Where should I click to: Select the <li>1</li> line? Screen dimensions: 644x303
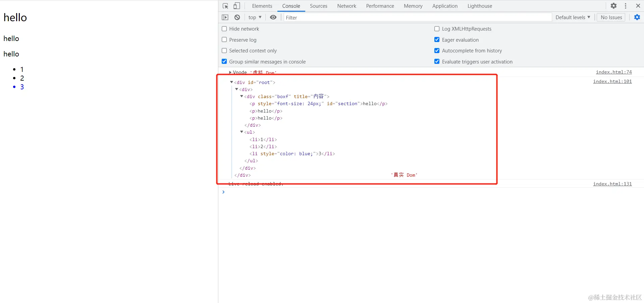click(263, 139)
